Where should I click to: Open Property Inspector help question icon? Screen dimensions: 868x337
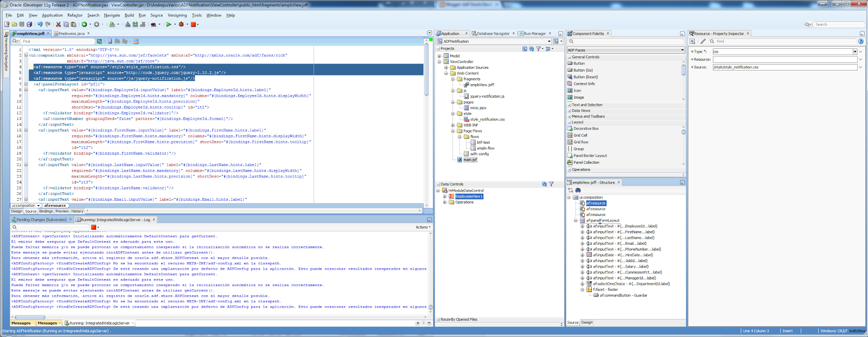click(x=860, y=41)
